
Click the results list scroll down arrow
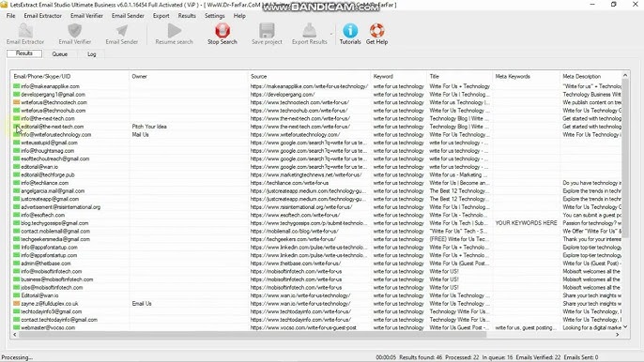(625, 326)
